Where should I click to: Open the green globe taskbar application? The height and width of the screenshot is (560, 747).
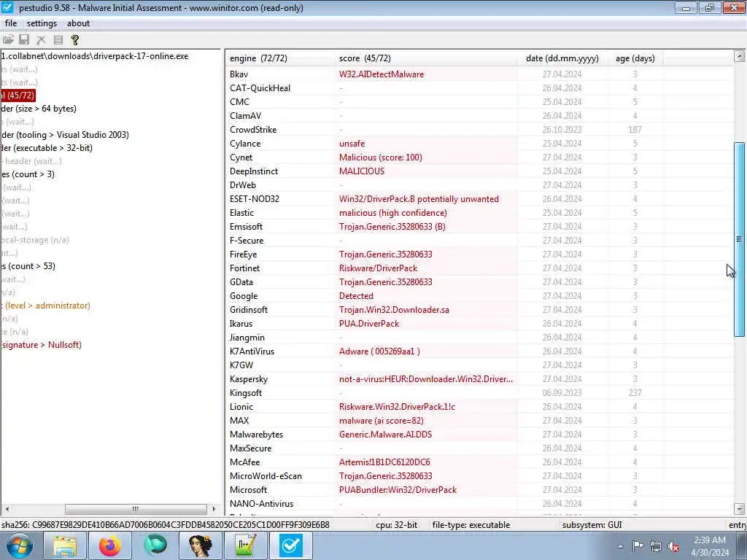pos(155,545)
